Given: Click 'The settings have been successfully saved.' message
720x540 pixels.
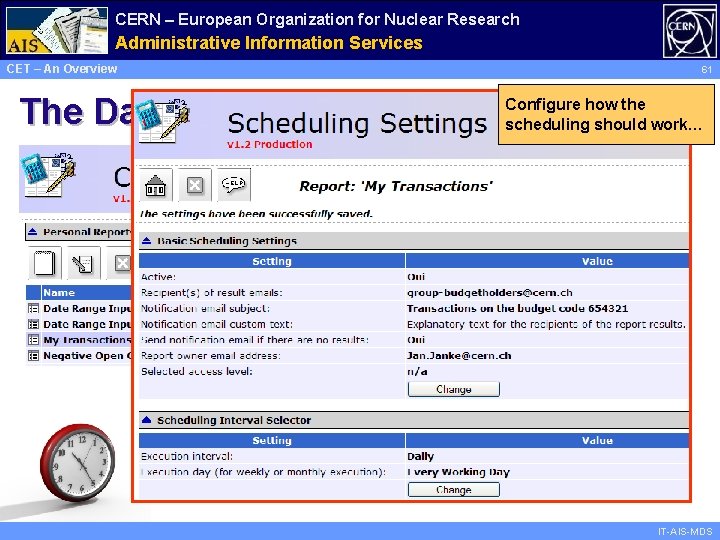Looking at the screenshot, I should 256,214.
